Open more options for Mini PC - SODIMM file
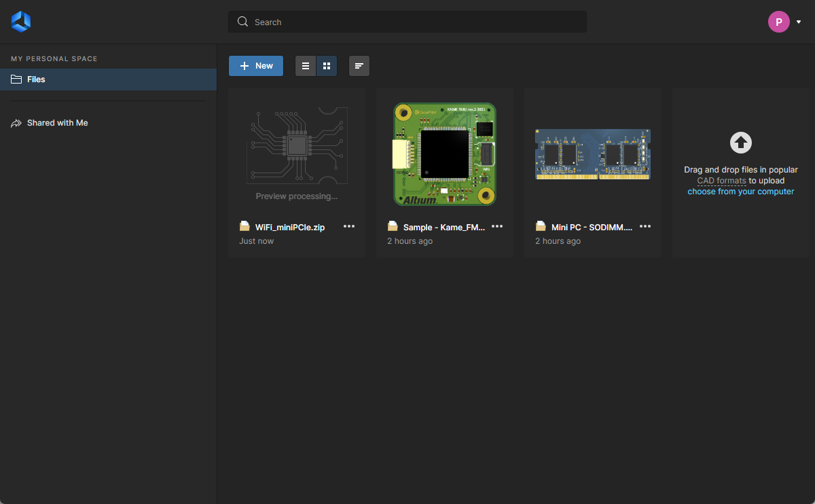815x504 pixels. click(x=645, y=227)
